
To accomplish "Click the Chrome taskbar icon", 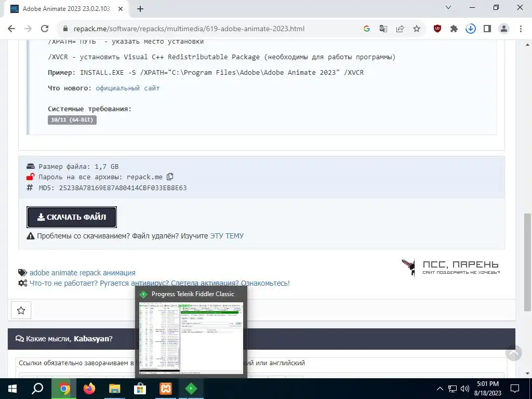I will 63,389.
